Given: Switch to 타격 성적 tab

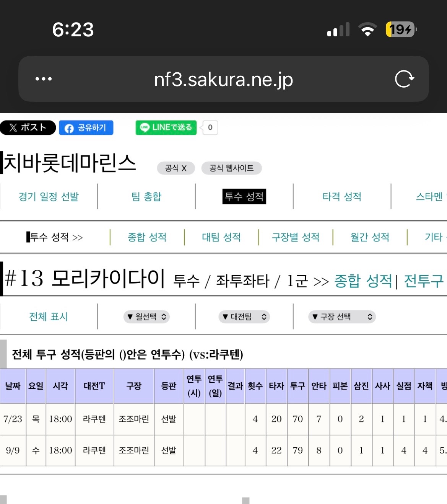Looking at the screenshot, I should (342, 196).
